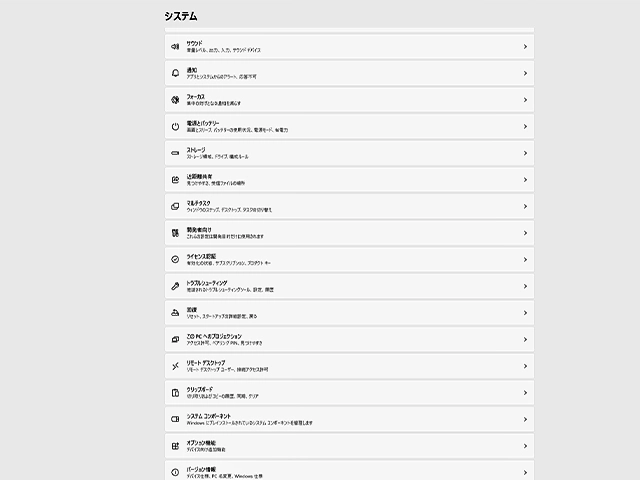Open システム コンポーネント entry
Image resolution: width=640 pixels, height=480 pixels.
[x=349, y=419]
